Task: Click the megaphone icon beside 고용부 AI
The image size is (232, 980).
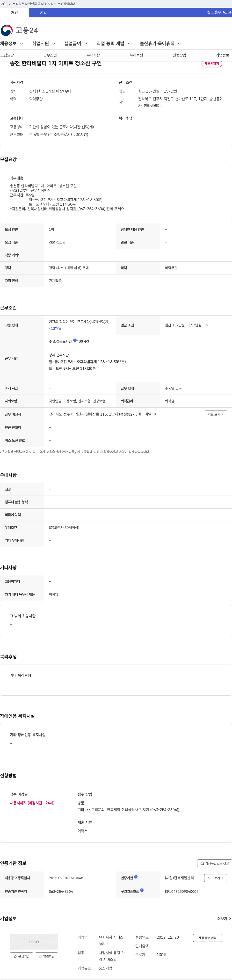Action: tap(208, 13)
